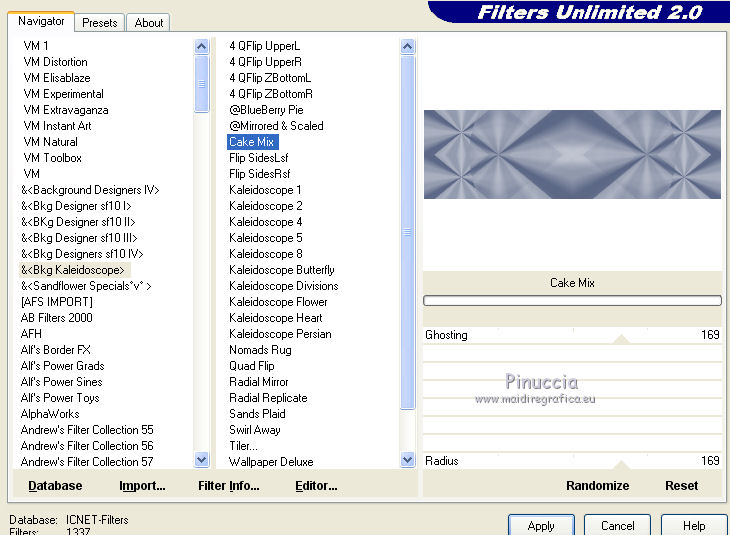Open Help

[x=694, y=526]
